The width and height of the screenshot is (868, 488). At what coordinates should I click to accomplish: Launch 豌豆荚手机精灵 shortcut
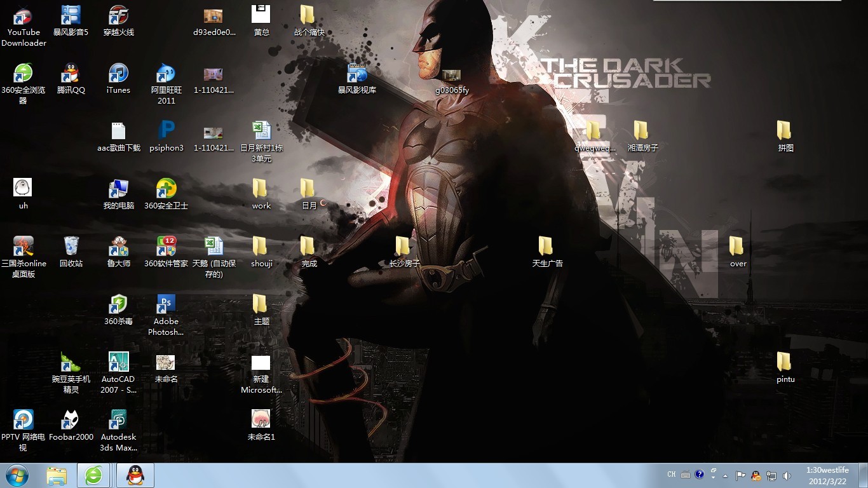click(71, 373)
